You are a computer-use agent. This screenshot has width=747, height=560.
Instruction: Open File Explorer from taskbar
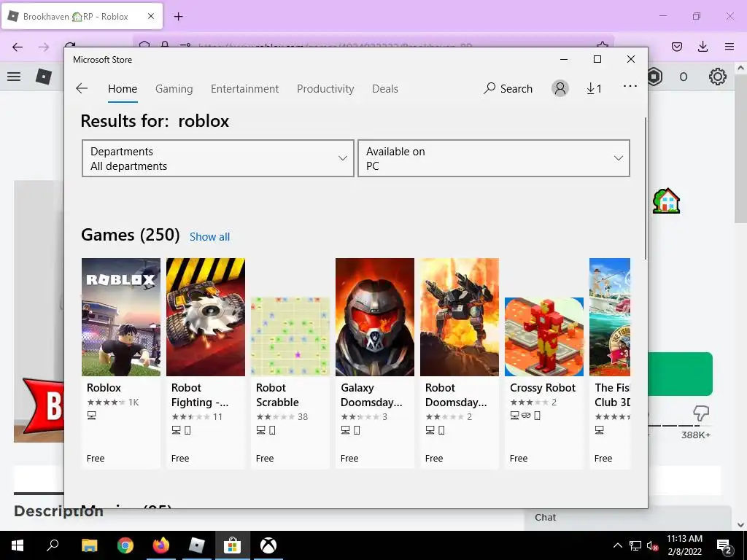coord(89,545)
